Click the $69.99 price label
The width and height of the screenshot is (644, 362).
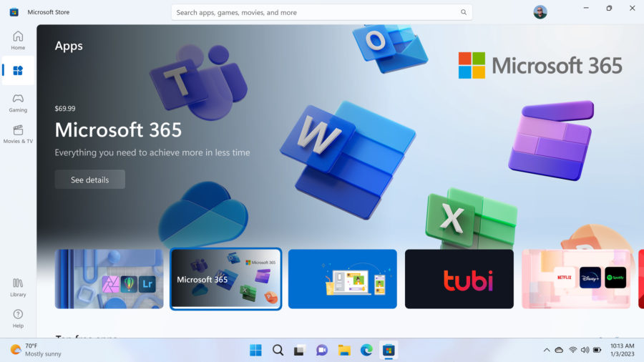click(65, 108)
